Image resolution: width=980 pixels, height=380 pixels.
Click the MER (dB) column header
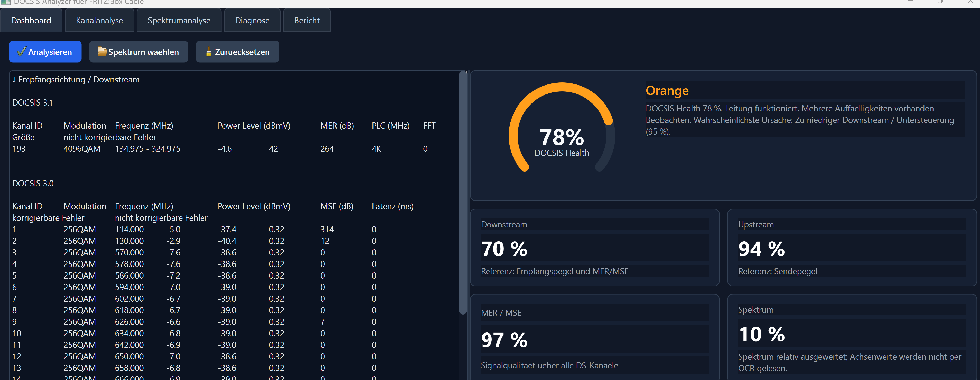coord(337,126)
